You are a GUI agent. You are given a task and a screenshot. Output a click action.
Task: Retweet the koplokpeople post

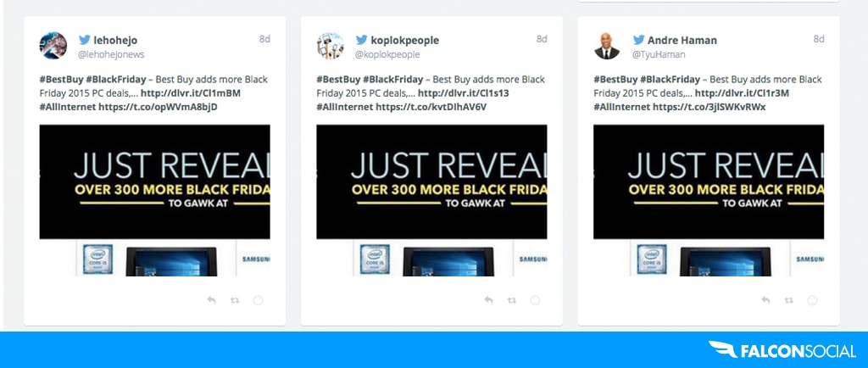pos(512,300)
